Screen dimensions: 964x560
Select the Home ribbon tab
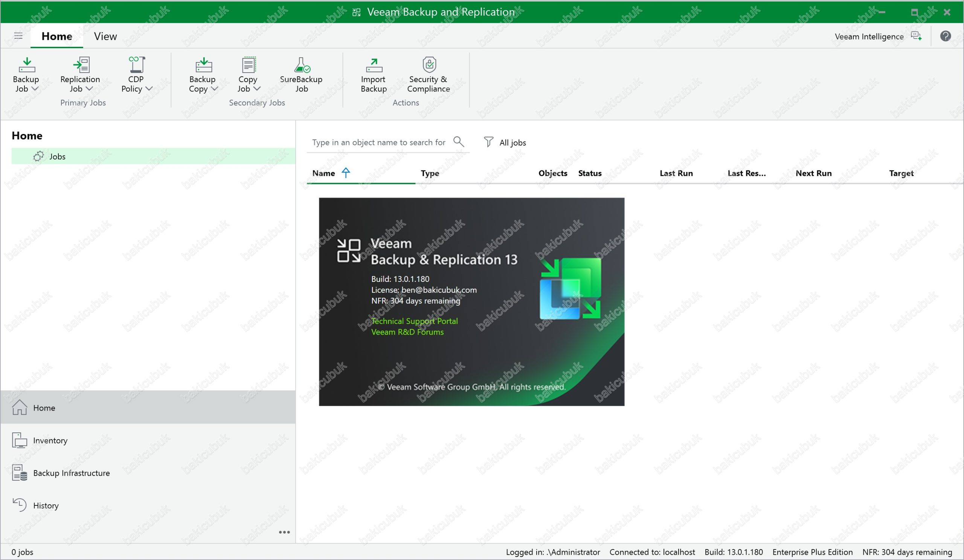(x=56, y=36)
